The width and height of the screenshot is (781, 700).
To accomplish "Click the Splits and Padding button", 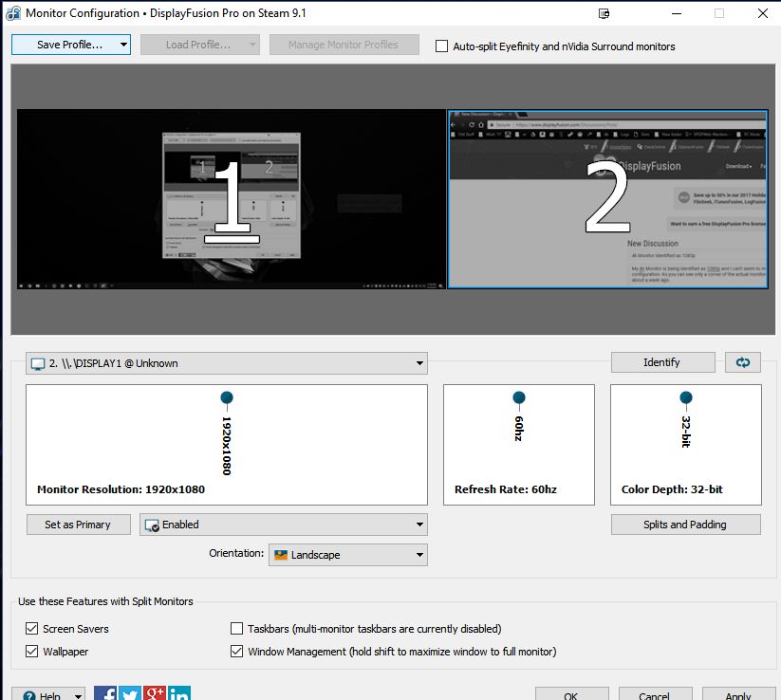I will pos(685,525).
